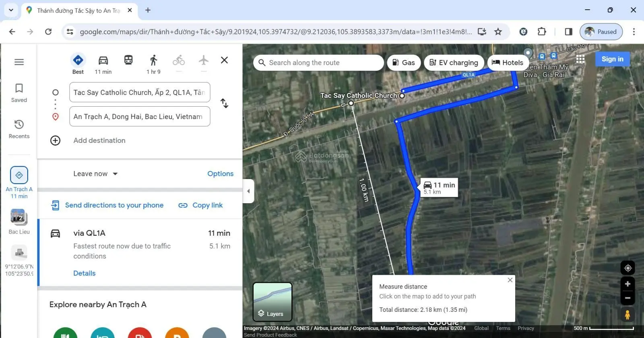Image resolution: width=644 pixels, height=338 pixels.
Task: Select flights travel mode
Action: (204, 60)
